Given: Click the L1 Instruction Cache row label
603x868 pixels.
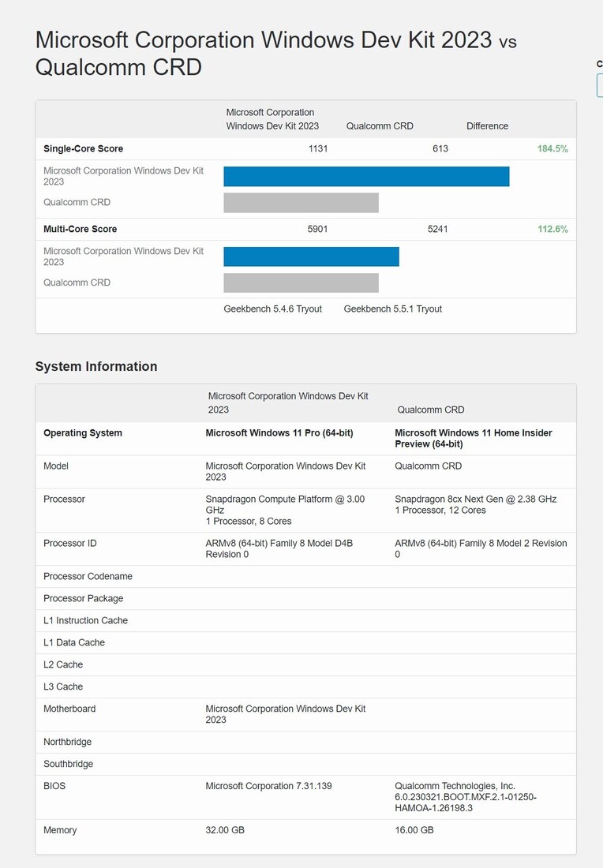Looking at the screenshot, I should [85, 620].
